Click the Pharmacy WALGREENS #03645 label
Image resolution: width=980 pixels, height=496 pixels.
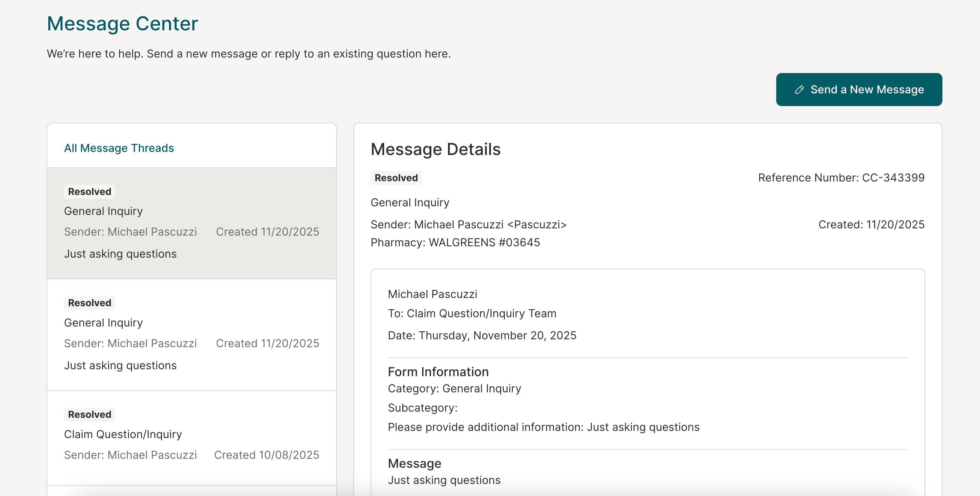click(x=455, y=242)
